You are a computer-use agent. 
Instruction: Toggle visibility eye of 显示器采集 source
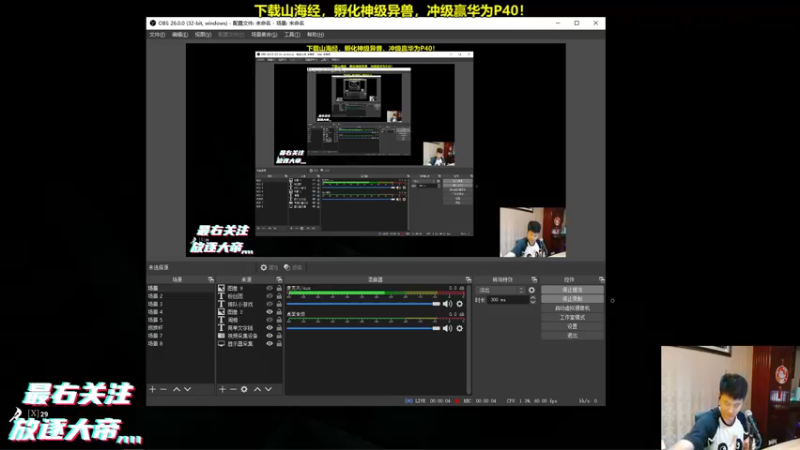click(x=269, y=344)
